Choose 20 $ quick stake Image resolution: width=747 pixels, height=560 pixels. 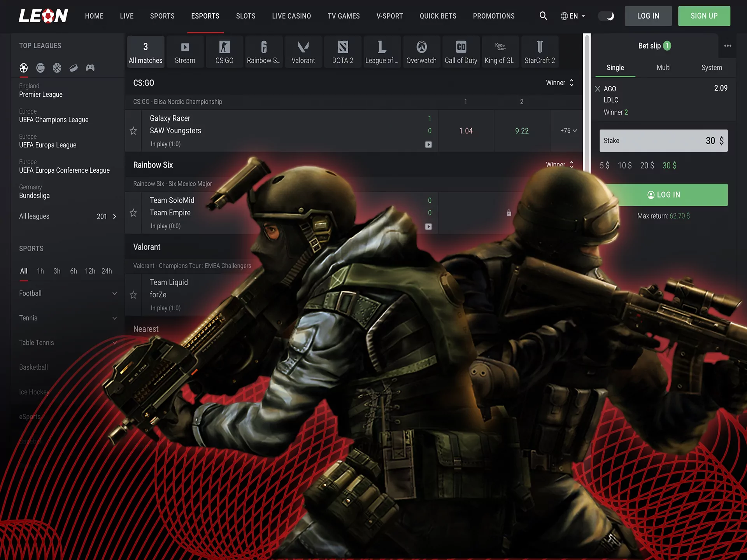click(647, 166)
